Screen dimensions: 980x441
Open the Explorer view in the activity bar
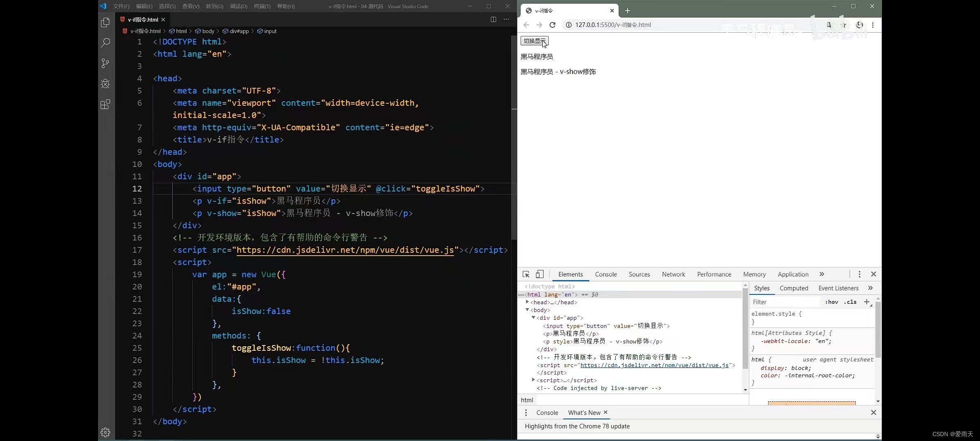point(105,22)
